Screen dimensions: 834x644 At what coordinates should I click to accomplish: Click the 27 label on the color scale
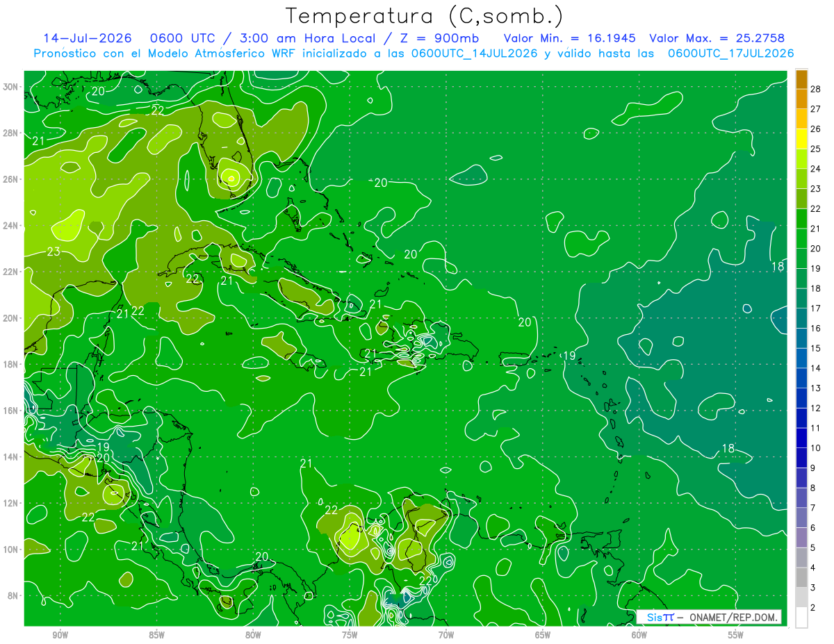click(815, 108)
